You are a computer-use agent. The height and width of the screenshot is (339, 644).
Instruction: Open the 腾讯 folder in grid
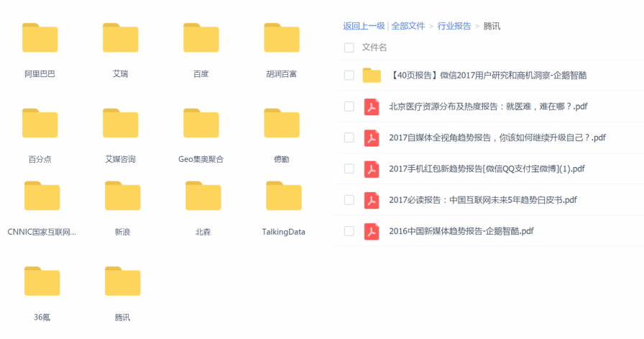click(122, 281)
